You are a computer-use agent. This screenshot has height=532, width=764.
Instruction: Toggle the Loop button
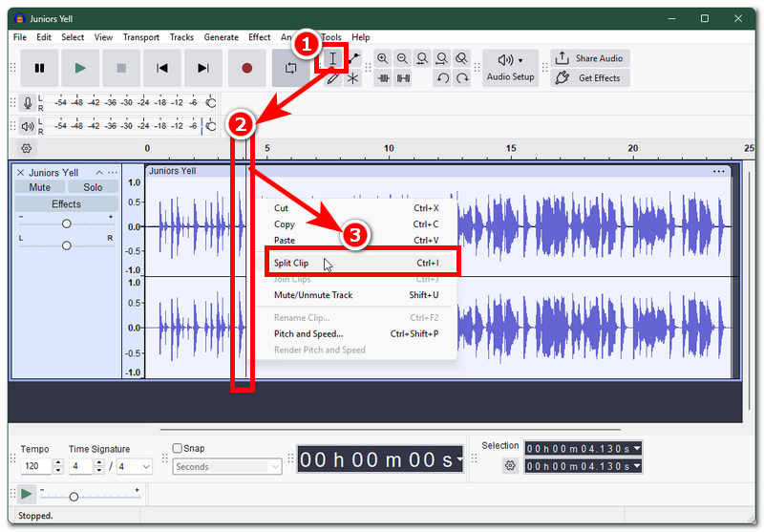click(290, 68)
